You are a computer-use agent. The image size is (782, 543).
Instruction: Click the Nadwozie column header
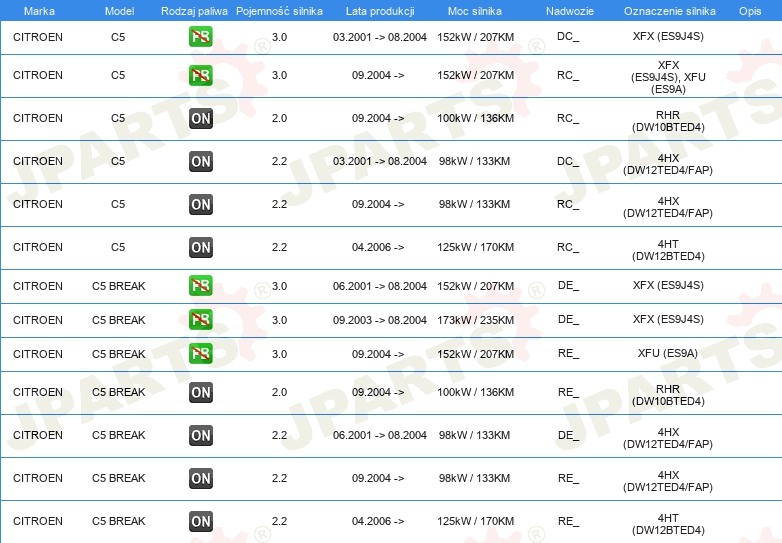point(570,11)
